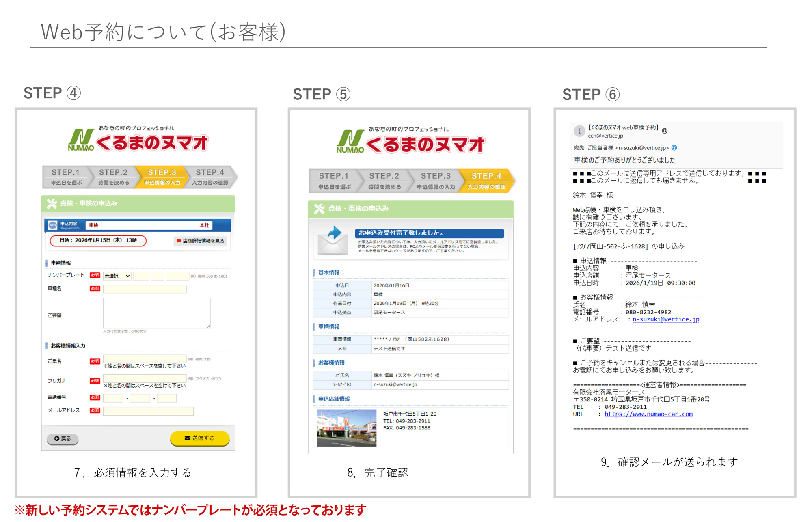812x522 pixels.
Task: Open the https://www.numao-car.com link
Action: 648,414
